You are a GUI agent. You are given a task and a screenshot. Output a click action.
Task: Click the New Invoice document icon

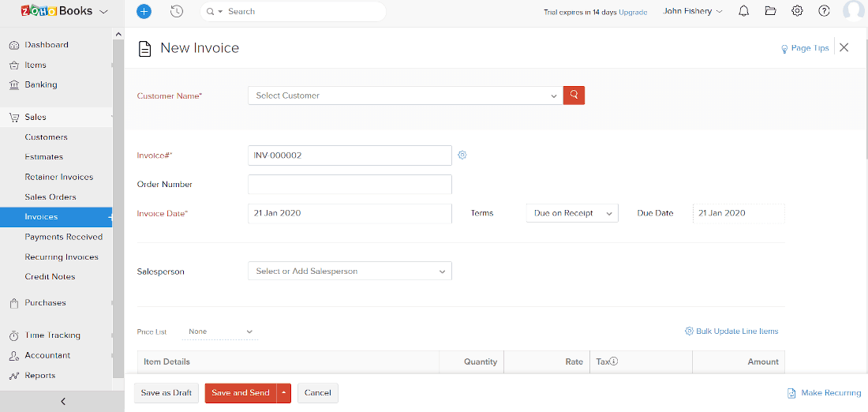click(144, 48)
